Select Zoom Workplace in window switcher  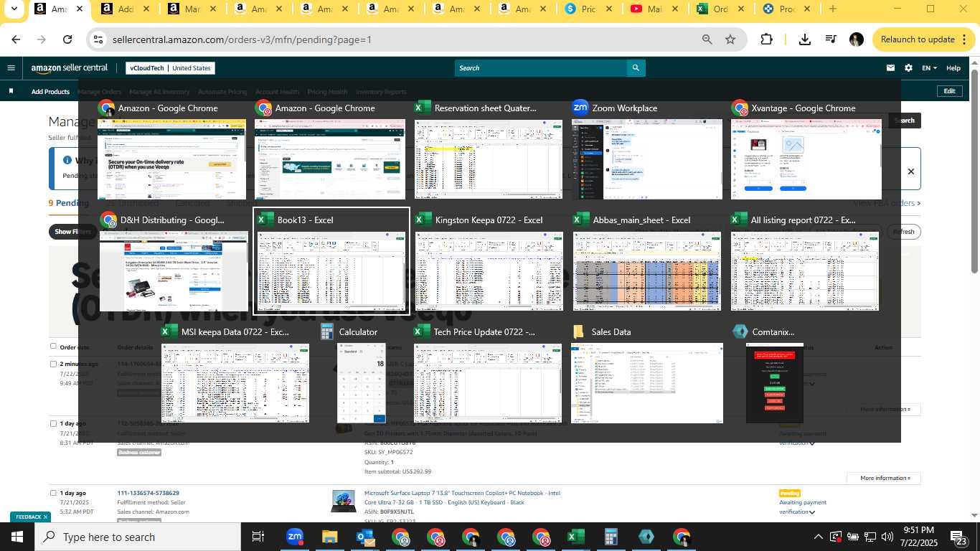646,149
